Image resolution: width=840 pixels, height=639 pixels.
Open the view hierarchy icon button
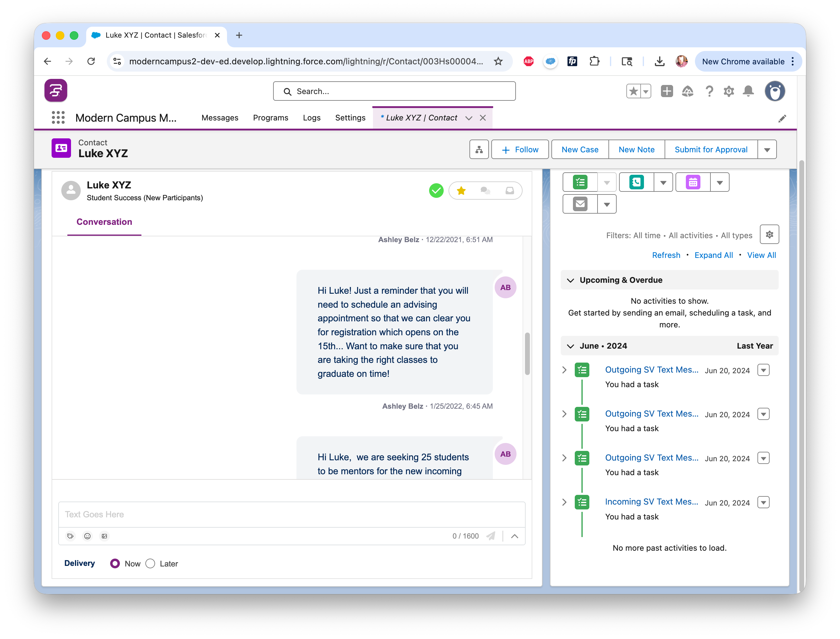coord(479,150)
